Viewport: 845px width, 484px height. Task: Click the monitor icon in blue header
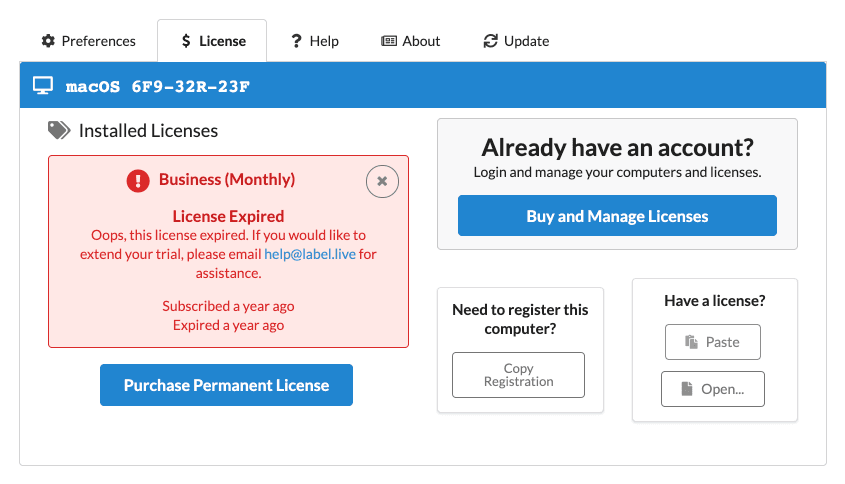pyautogui.click(x=43, y=86)
